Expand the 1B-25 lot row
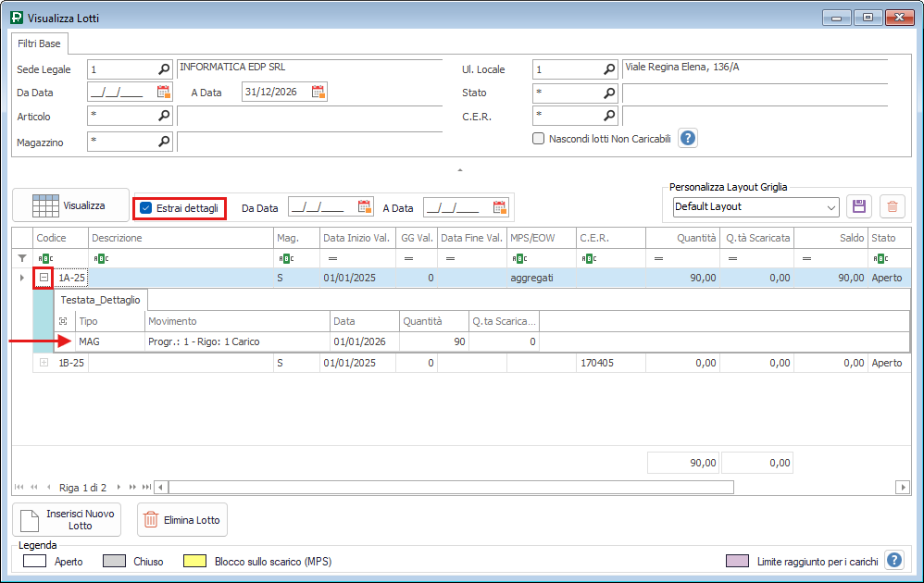This screenshot has width=924, height=583. (x=44, y=363)
